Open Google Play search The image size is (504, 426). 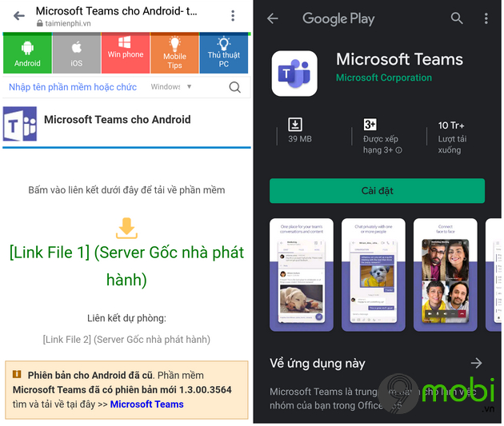(x=457, y=18)
